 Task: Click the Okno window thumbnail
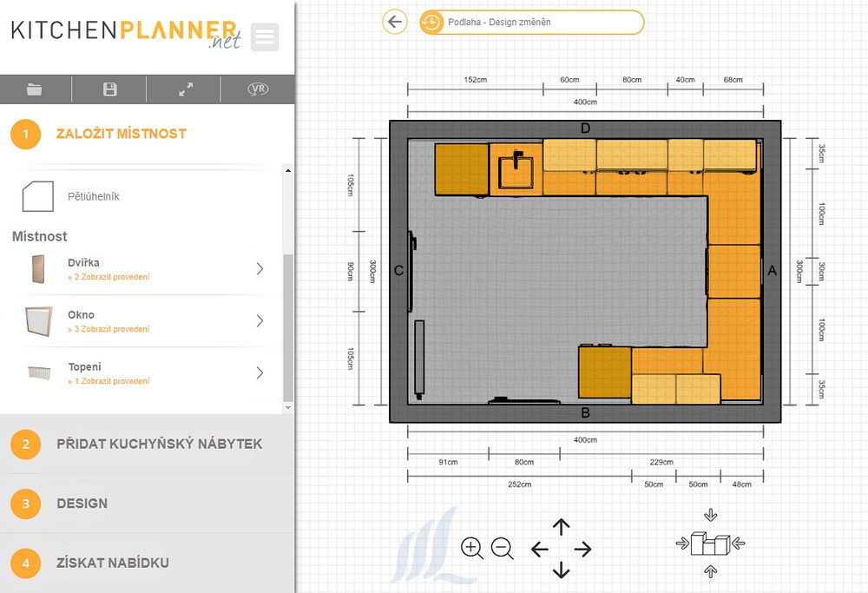click(x=39, y=321)
